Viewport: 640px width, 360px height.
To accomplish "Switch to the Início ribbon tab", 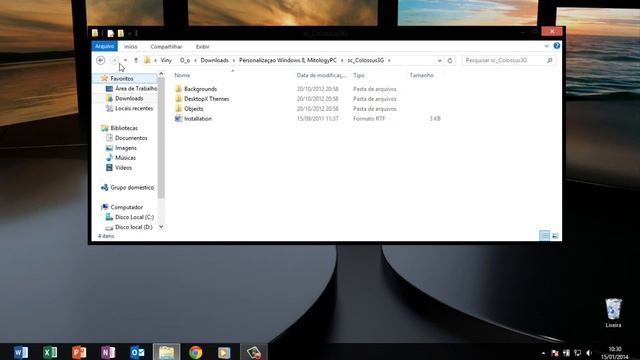I will 131,47.
